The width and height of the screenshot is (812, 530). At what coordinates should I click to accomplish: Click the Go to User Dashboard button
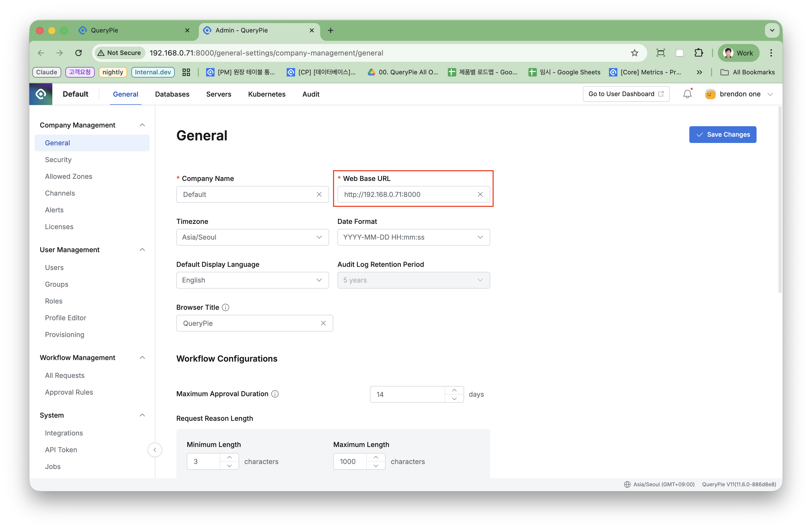[626, 94]
